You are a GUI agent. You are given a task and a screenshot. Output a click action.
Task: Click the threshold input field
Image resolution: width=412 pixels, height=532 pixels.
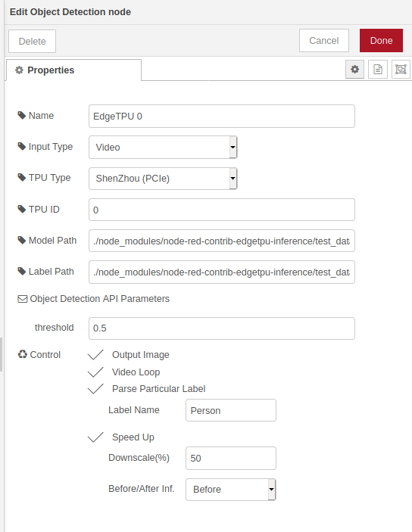tap(222, 328)
